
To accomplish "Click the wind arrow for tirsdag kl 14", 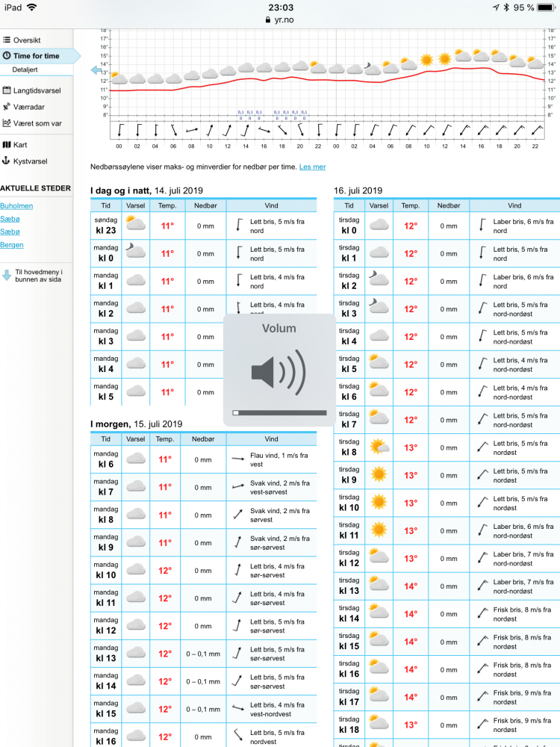I will pyautogui.click(x=483, y=613).
